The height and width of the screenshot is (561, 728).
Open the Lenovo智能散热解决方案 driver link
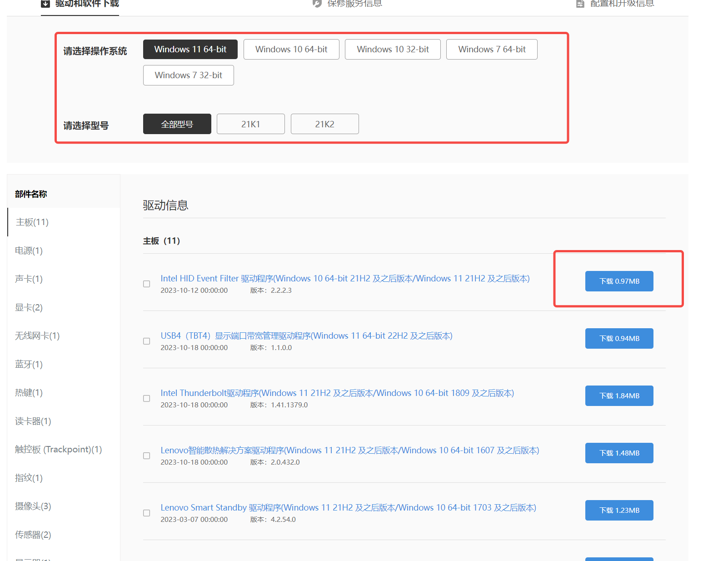click(x=349, y=450)
